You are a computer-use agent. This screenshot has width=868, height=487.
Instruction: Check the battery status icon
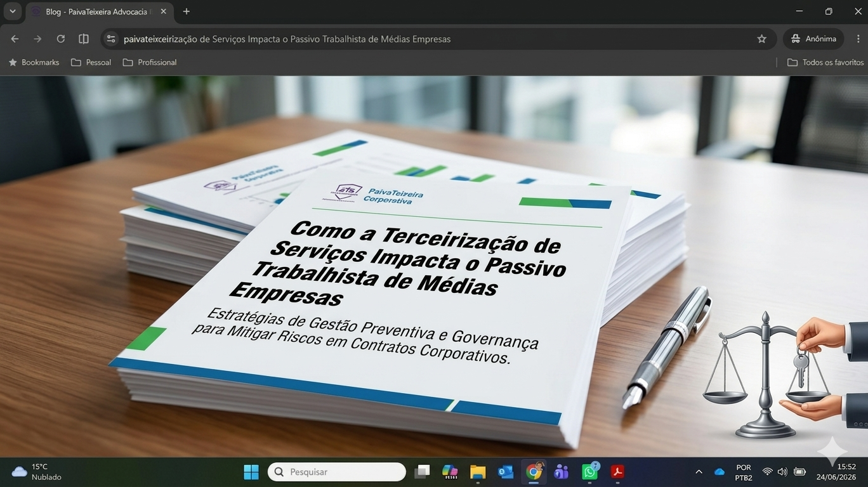(x=799, y=472)
